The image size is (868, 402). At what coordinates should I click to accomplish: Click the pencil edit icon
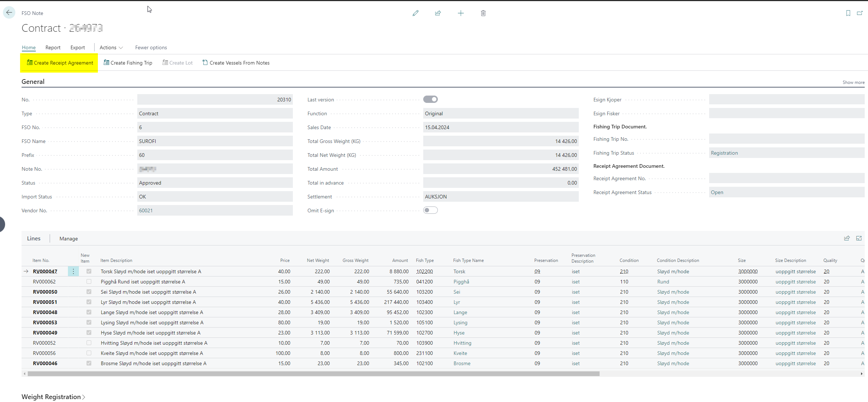[x=416, y=13]
